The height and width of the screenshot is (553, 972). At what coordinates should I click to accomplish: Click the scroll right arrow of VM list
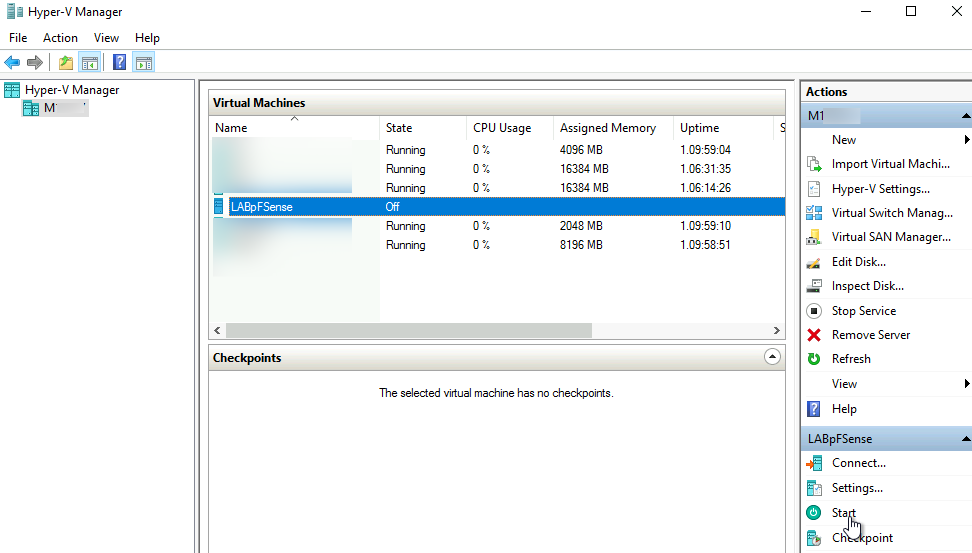[x=777, y=330]
